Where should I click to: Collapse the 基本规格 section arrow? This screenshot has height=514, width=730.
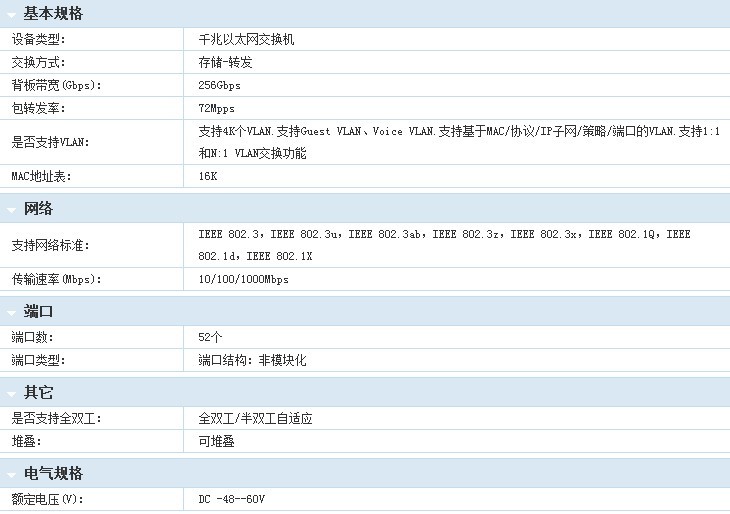pyautogui.click(x=11, y=15)
